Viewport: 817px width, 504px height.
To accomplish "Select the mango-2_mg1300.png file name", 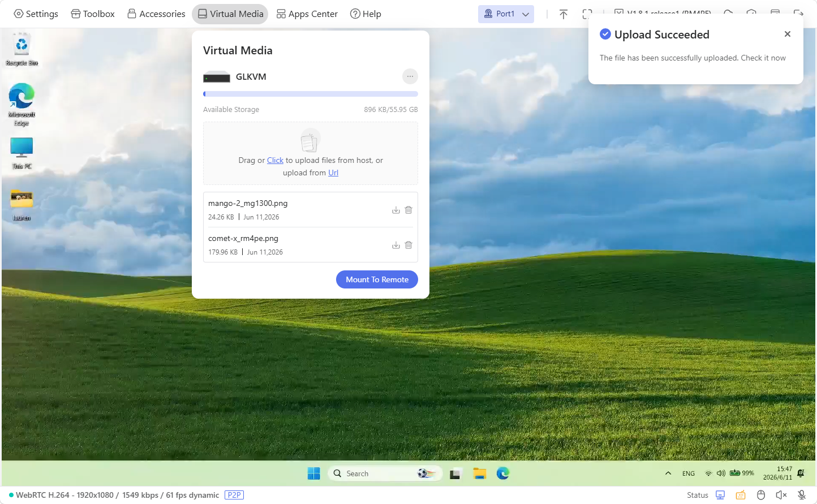I will 248,203.
